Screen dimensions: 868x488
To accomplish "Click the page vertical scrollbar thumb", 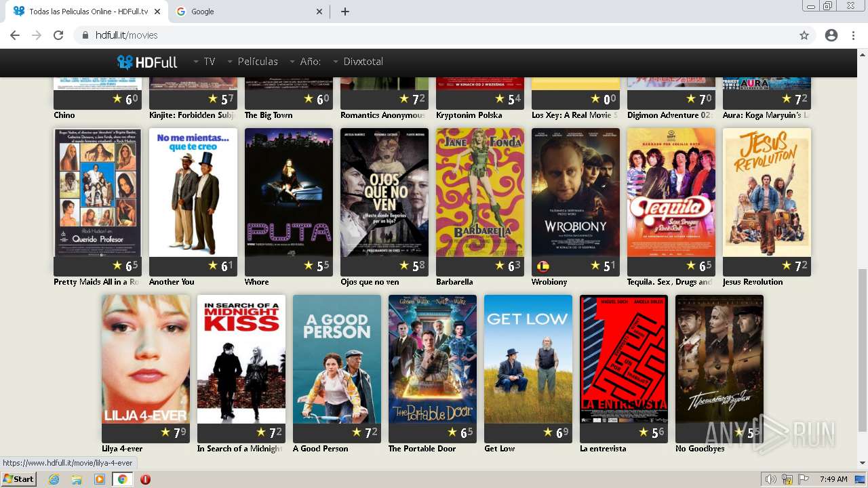I will (862, 349).
